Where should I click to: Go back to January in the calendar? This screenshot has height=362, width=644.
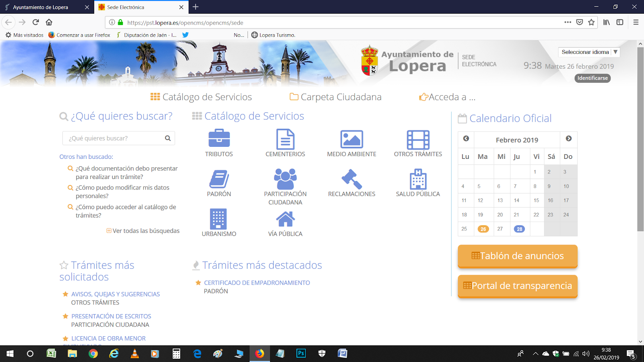pyautogui.click(x=466, y=138)
